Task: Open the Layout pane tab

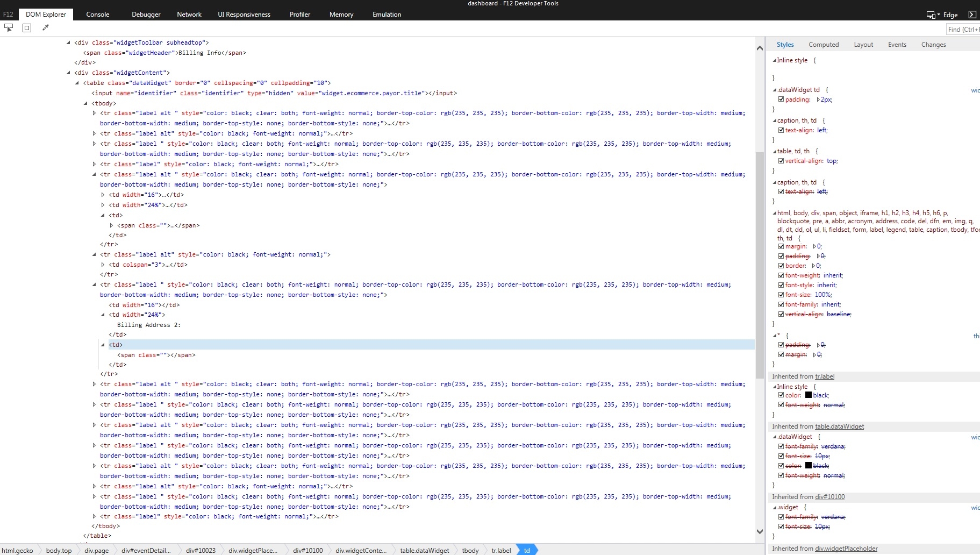Action: [863, 45]
